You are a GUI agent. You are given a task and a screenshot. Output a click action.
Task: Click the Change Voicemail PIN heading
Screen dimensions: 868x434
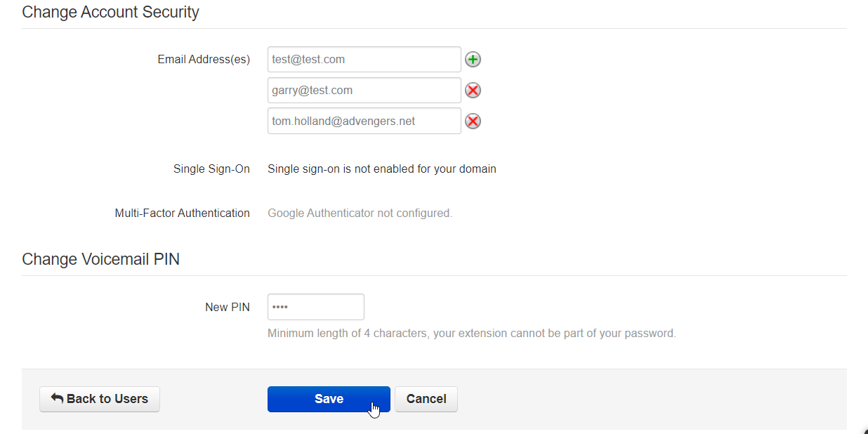100,259
